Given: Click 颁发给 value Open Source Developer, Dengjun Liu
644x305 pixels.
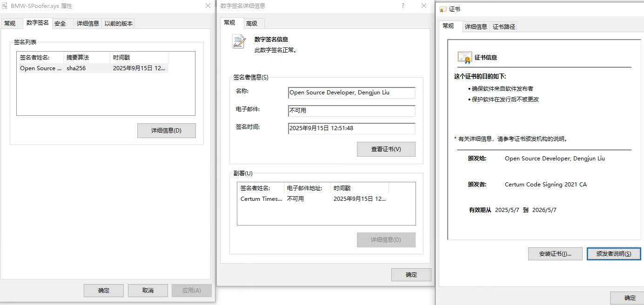Looking at the screenshot, I should [x=555, y=159].
